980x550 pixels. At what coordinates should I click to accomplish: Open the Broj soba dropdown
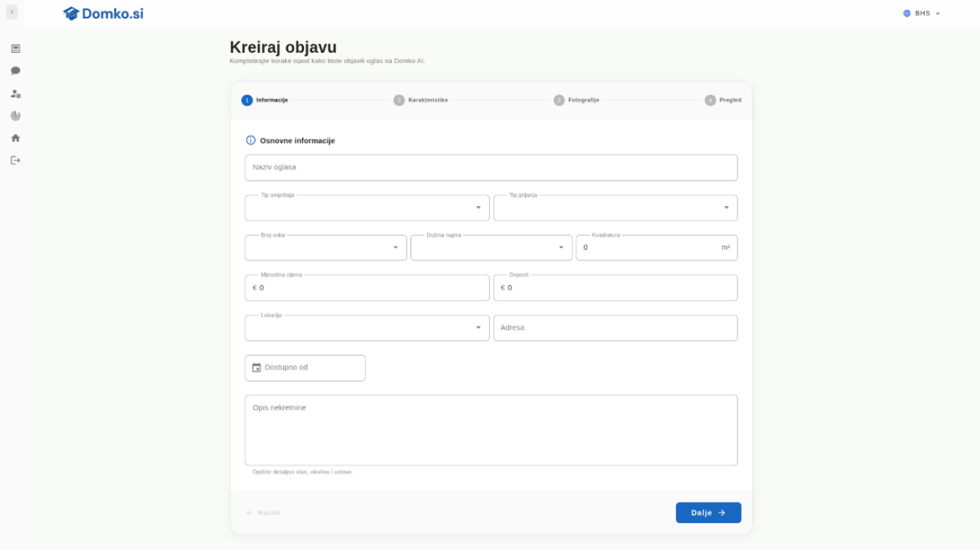pos(325,247)
